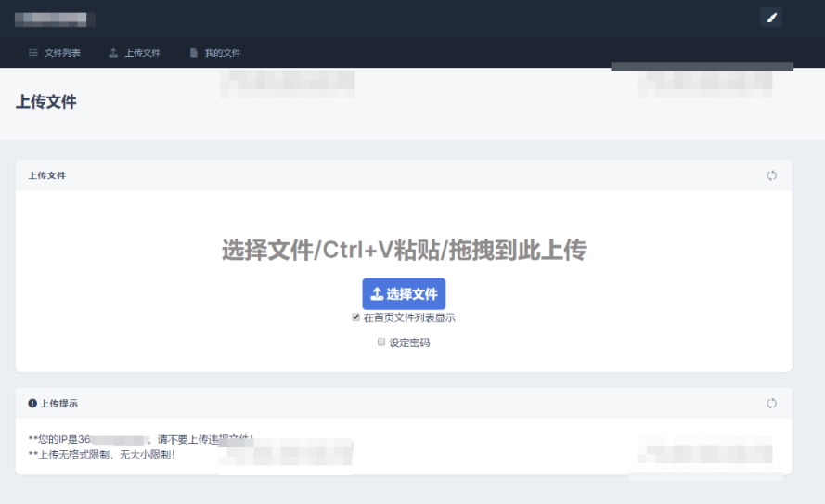Click the brush icon in top header
Screen dimensions: 825x504
771,18
